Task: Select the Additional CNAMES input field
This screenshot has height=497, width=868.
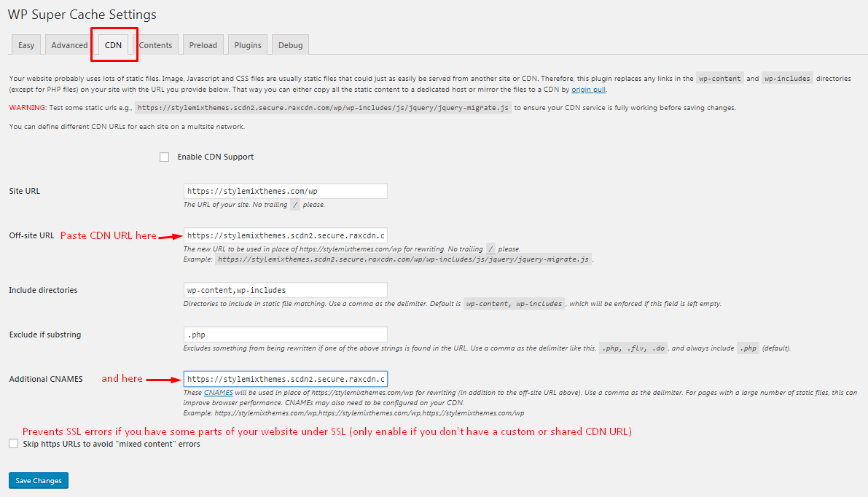Action: 285,378
